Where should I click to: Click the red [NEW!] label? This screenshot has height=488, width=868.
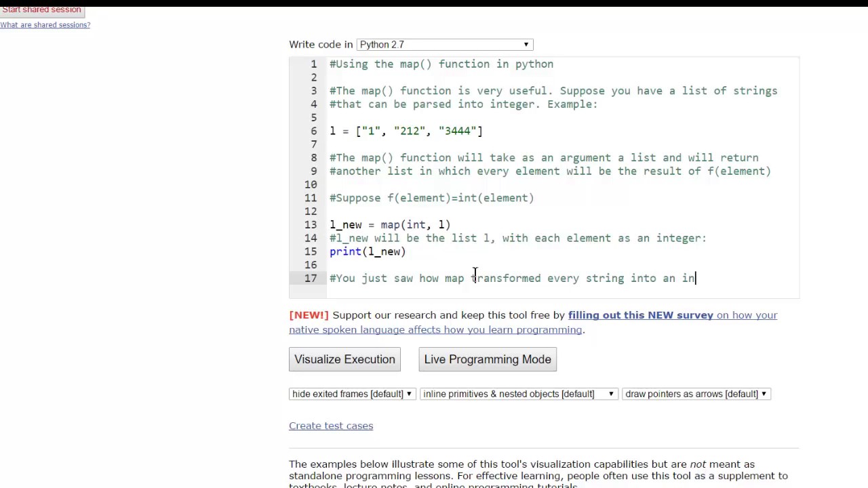coord(309,315)
